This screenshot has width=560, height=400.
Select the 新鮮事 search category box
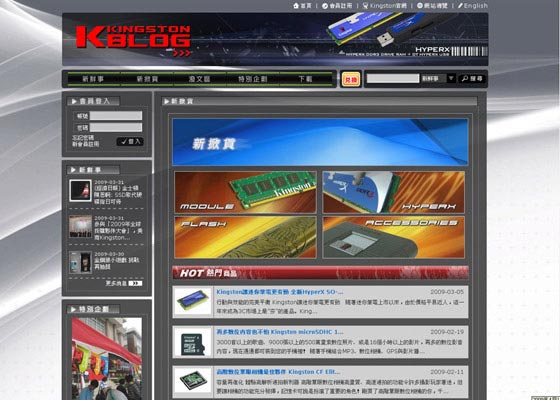point(434,78)
